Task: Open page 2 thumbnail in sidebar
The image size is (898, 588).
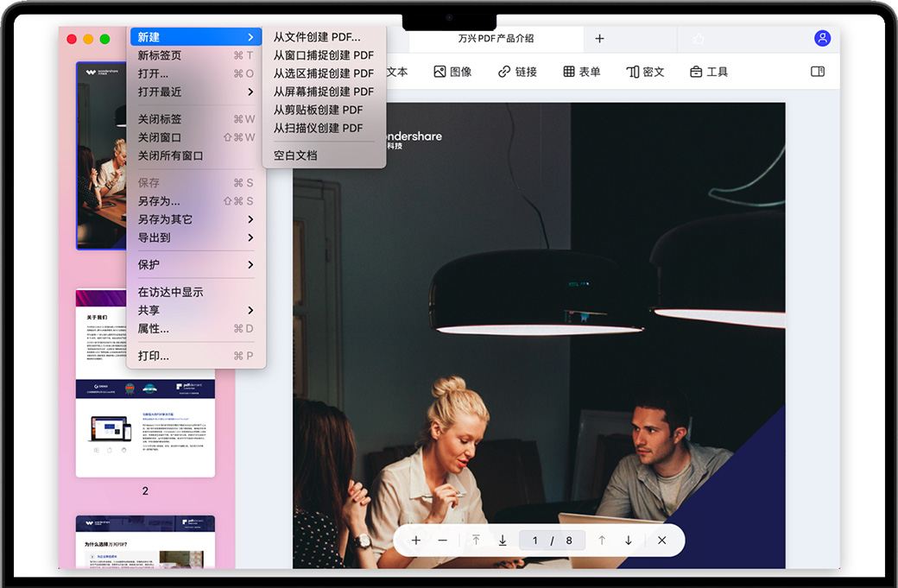Action: [145, 383]
